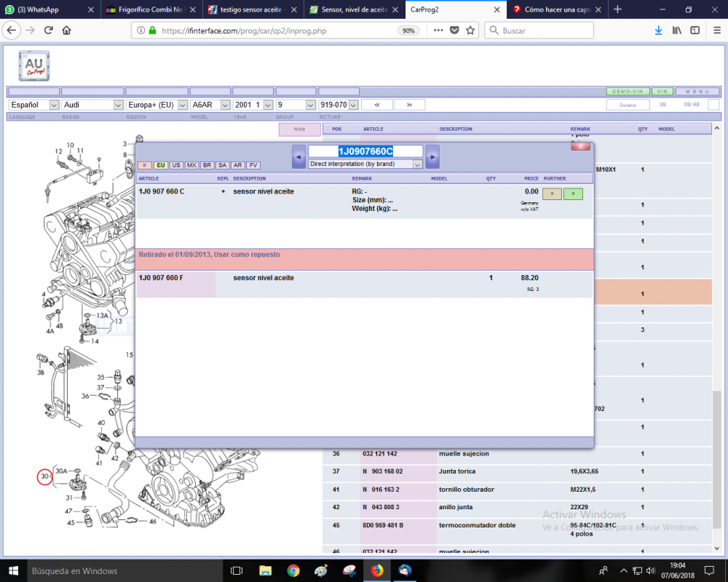The image size is (728, 582).
Task: Open the browser home page
Action: (x=66, y=31)
